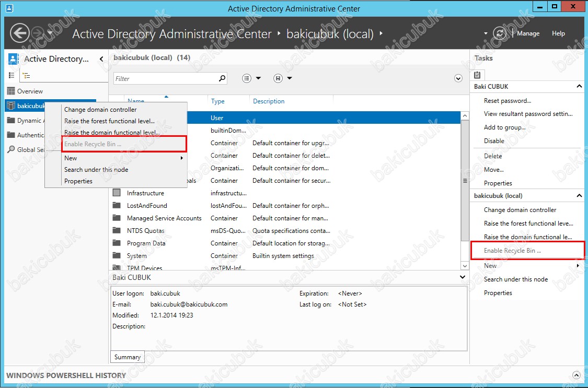Click Change domain controller in Tasks pane
588x388 pixels.
tap(520, 210)
